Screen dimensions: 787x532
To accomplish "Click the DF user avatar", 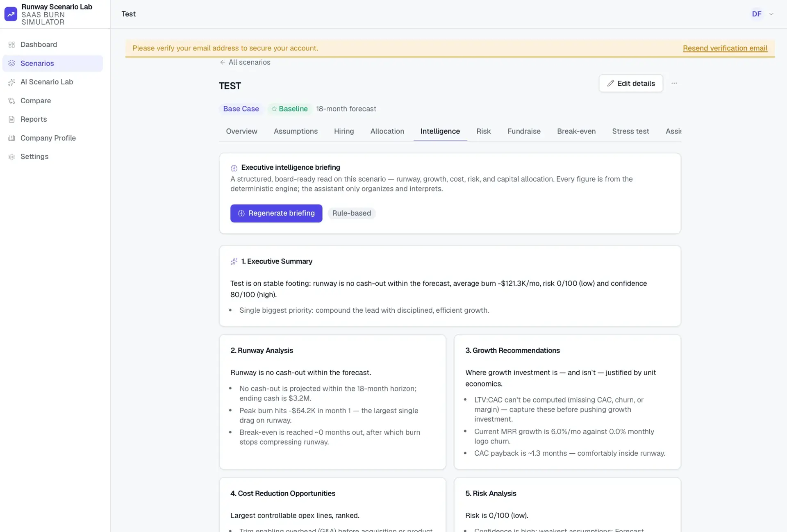I will coord(756,14).
